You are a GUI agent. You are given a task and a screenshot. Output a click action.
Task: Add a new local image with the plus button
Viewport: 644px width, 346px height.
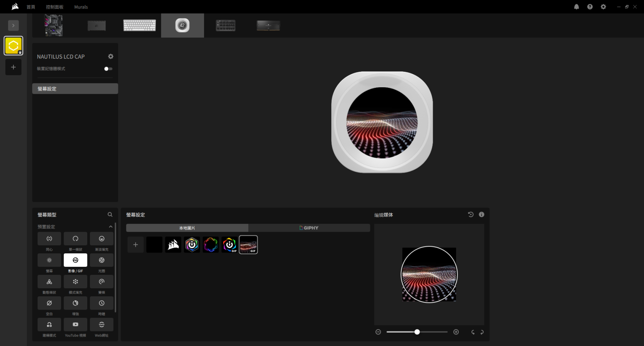coord(135,245)
